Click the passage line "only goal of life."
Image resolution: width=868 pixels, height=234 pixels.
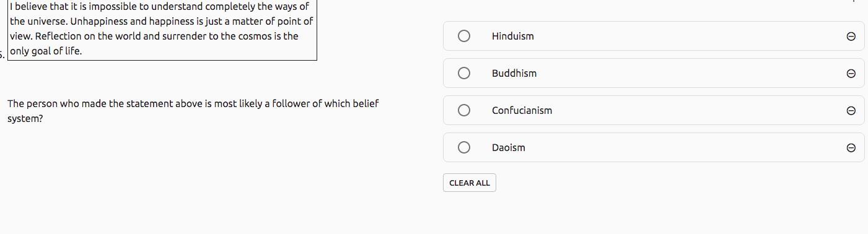46,51
